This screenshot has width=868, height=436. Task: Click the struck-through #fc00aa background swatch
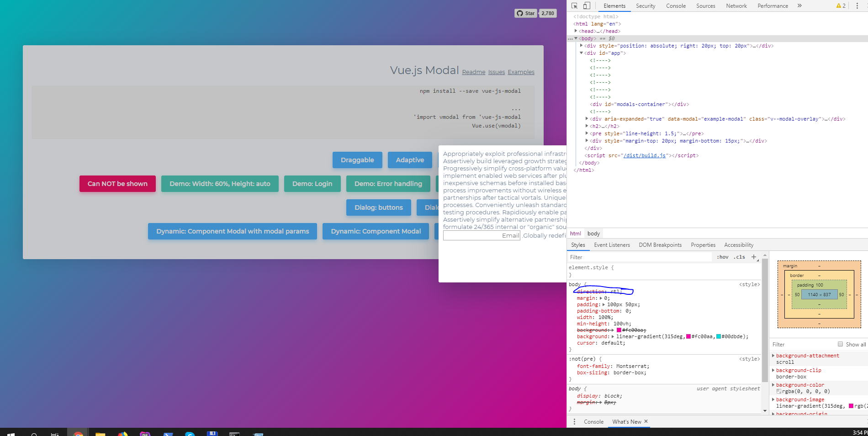pyautogui.click(x=619, y=330)
